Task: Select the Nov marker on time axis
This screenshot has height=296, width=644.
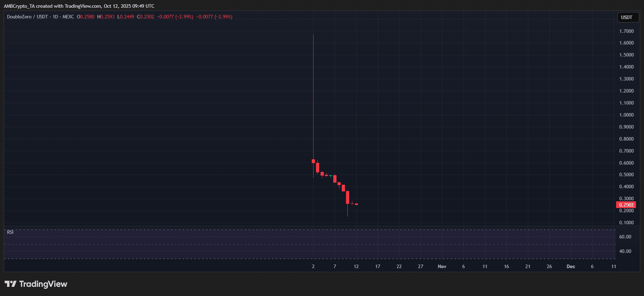Action: [x=442, y=266]
